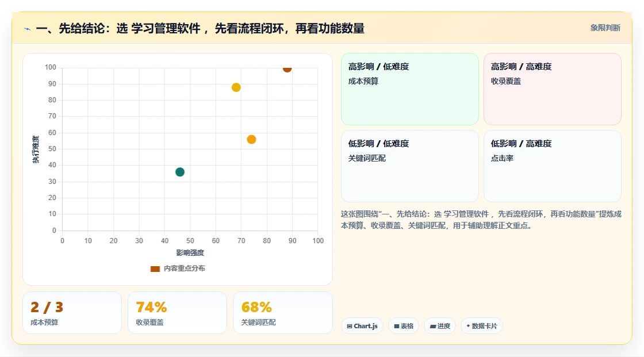Select the 低影响 / 高难度 quadrant card
Image resolution: width=644 pixels, height=357 pixels.
[x=553, y=166]
